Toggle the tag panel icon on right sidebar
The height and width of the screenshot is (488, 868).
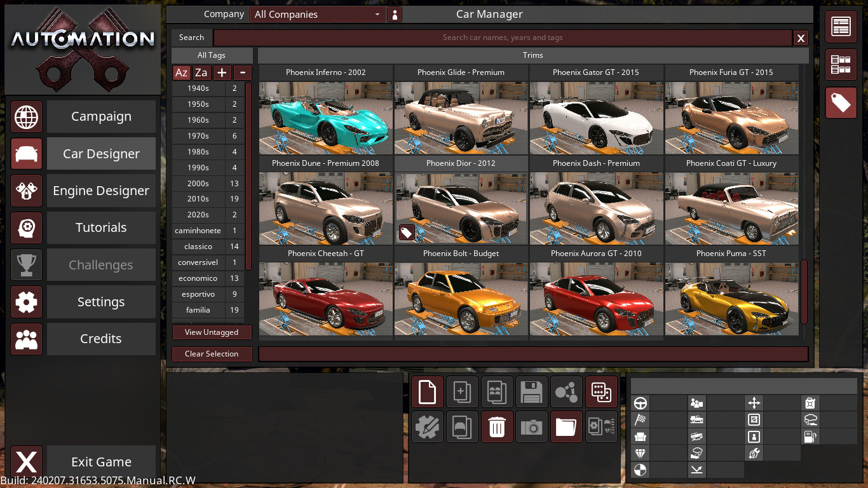(x=841, y=103)
